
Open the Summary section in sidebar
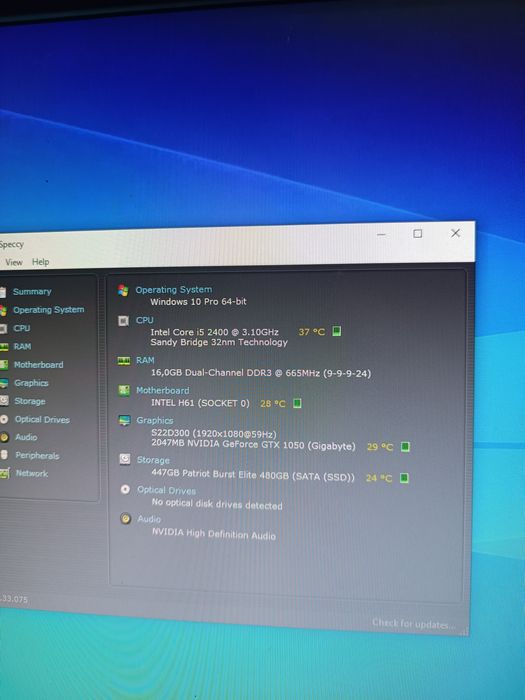(x=32, y=292)
